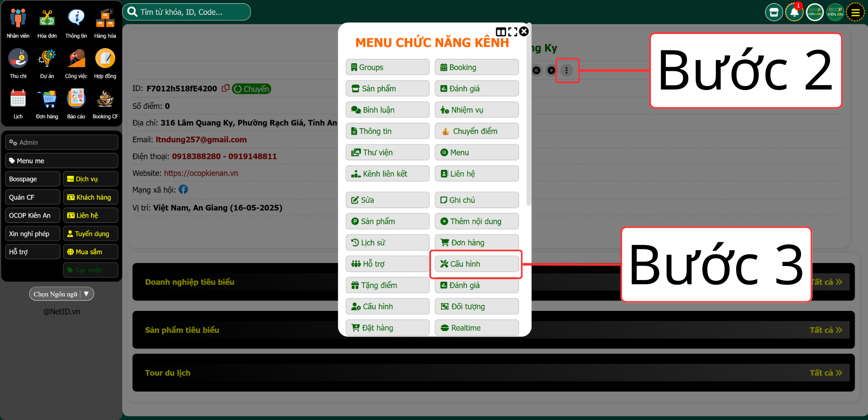Image resolution: width=868 pixels, height=420 pixels.
Task: Open the Lịch calendar icon
Action: [18, 99]
